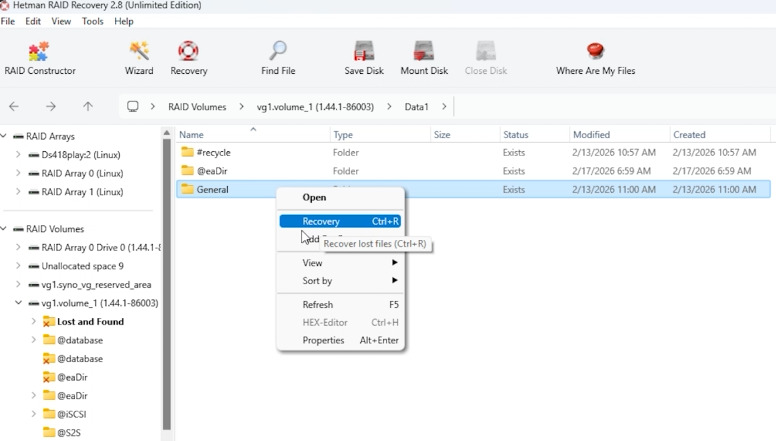Click the @iSCSI folder icon in tree
The width and height of the screenshot is (776, 441).
(48, 414)
